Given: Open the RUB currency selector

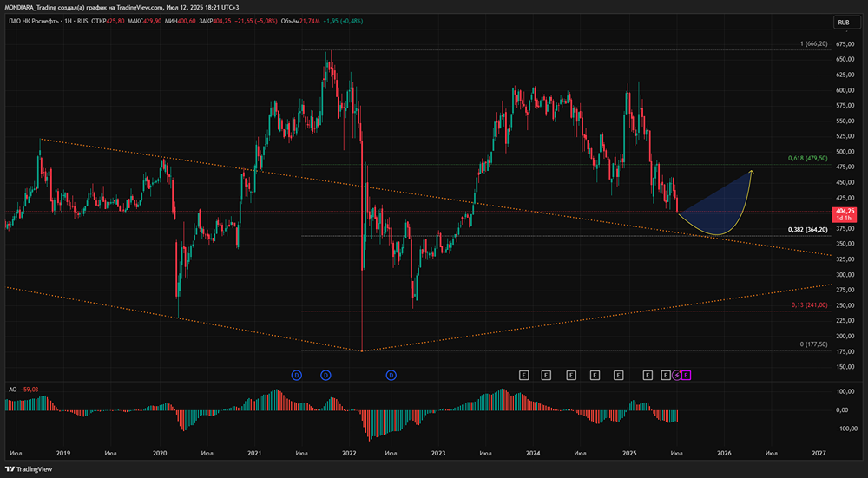Looking at the screenshot, I should coord(842,22).
